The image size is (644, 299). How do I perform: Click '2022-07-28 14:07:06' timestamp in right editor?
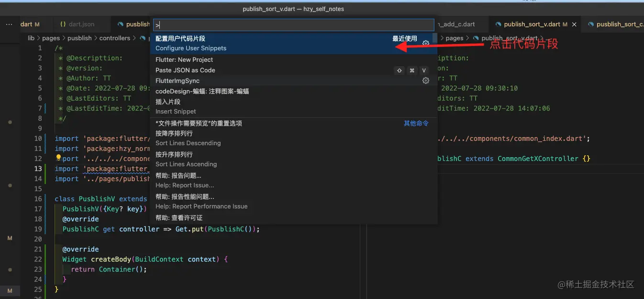click(512, 108)
